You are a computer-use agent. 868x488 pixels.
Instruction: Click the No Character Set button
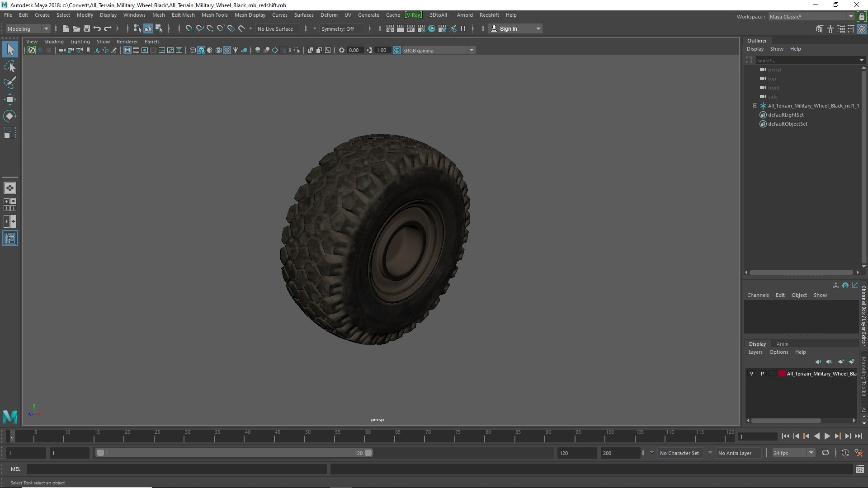[x=679, y=453]
